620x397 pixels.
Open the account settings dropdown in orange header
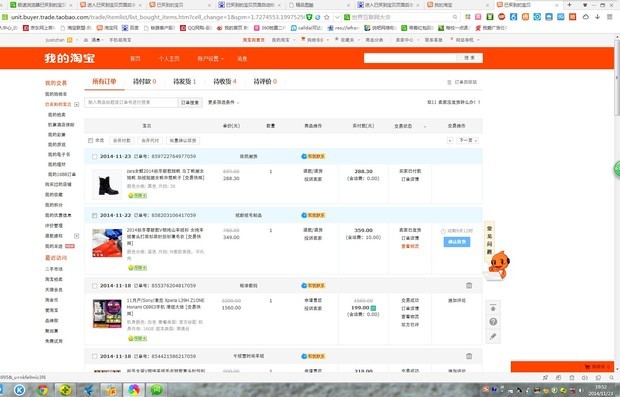(x=210, y=59)
